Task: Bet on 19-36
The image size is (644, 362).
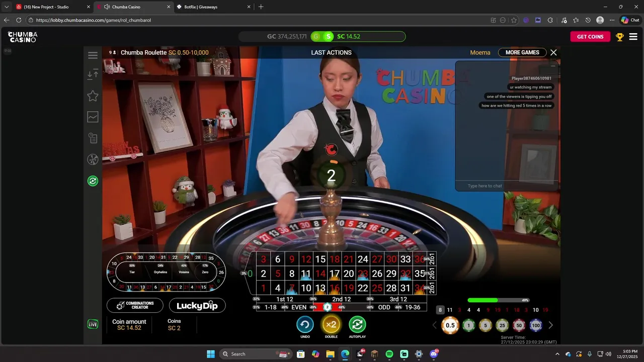Action: (x=413, y=307)
